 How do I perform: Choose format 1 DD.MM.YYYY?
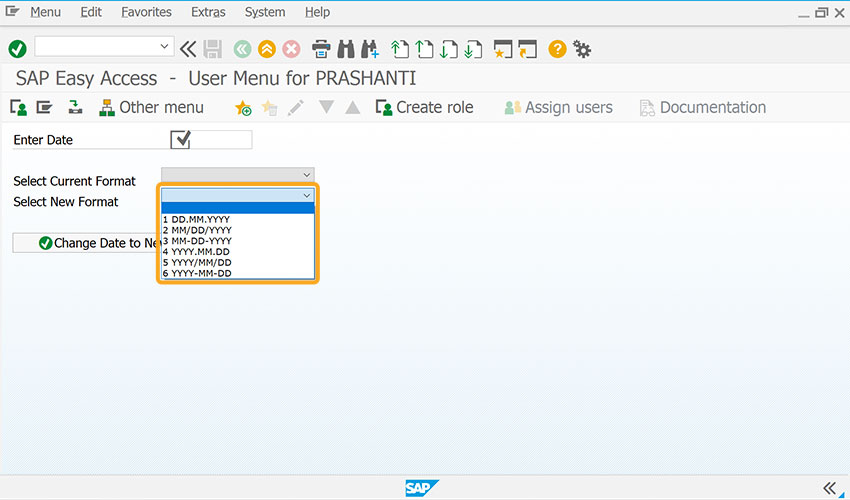point(237,220)
